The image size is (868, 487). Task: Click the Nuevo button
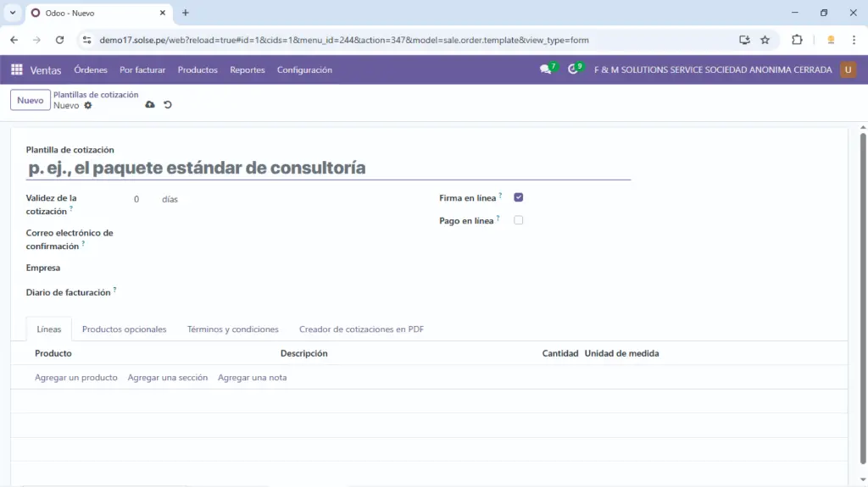point(30,100)
